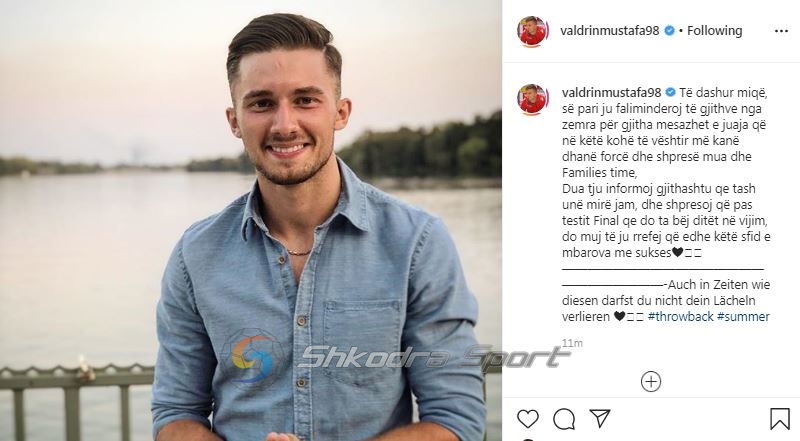
Task: Click the 11m post timestamp
Action: [x=572, y=344]
